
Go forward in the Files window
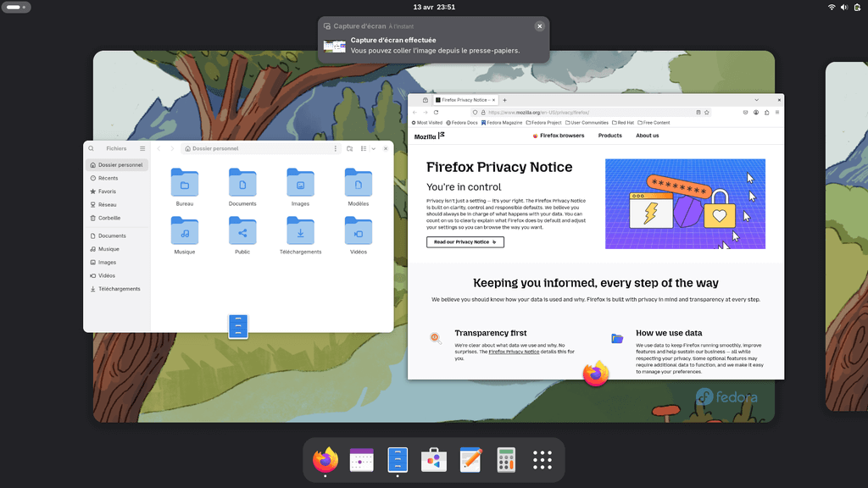[172, 148]
